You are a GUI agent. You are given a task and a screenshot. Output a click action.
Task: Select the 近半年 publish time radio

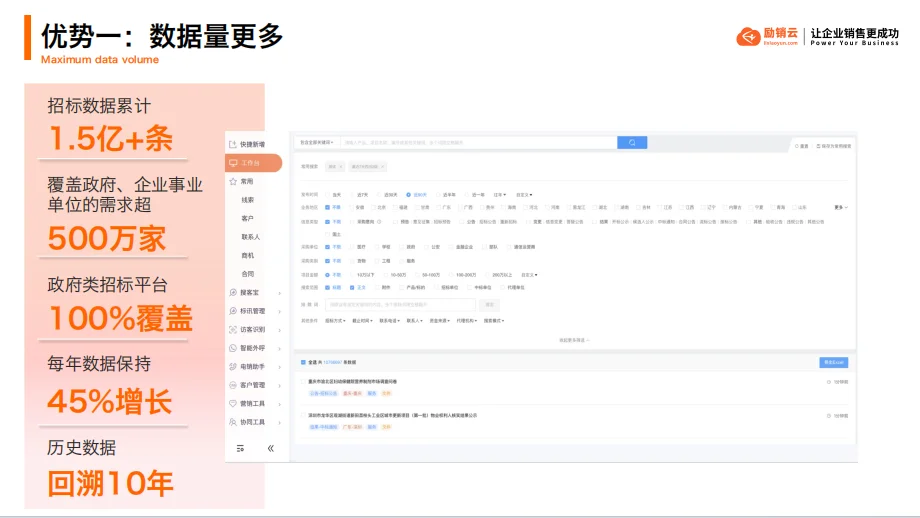(438, 195)
